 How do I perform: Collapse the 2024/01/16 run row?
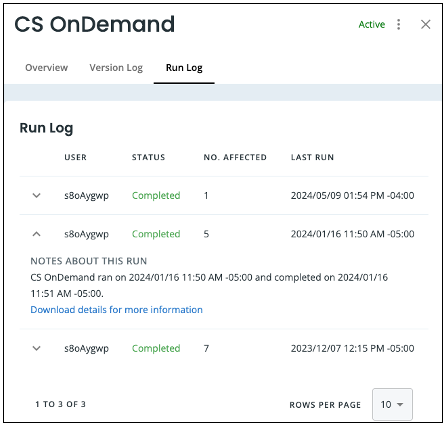coord(36,234)
